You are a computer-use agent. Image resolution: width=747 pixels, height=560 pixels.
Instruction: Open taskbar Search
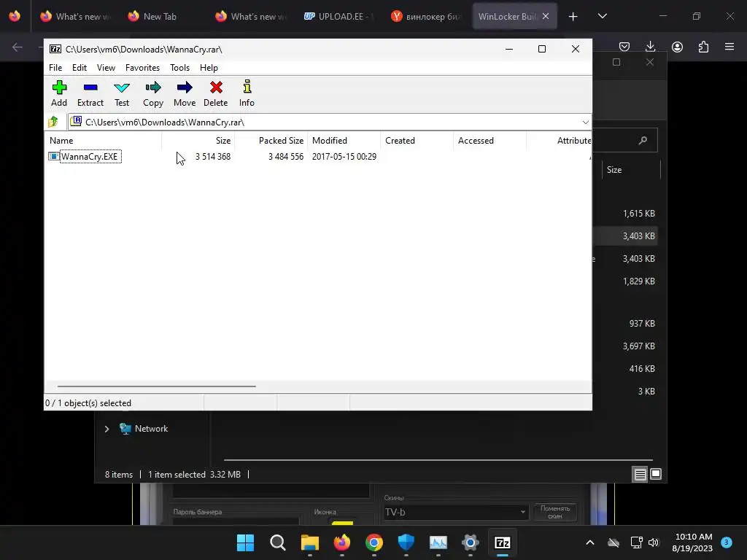tap(278, 542)
